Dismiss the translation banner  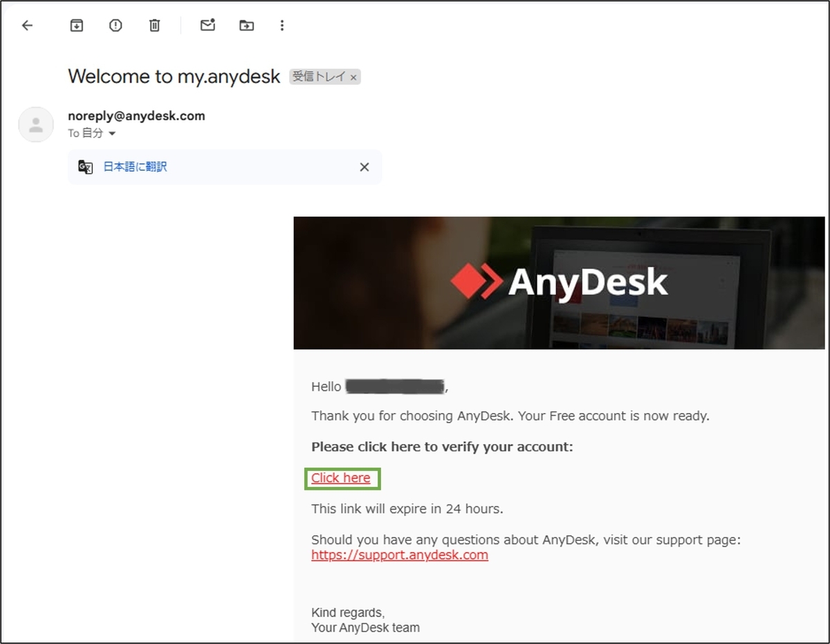click(365, 167)
